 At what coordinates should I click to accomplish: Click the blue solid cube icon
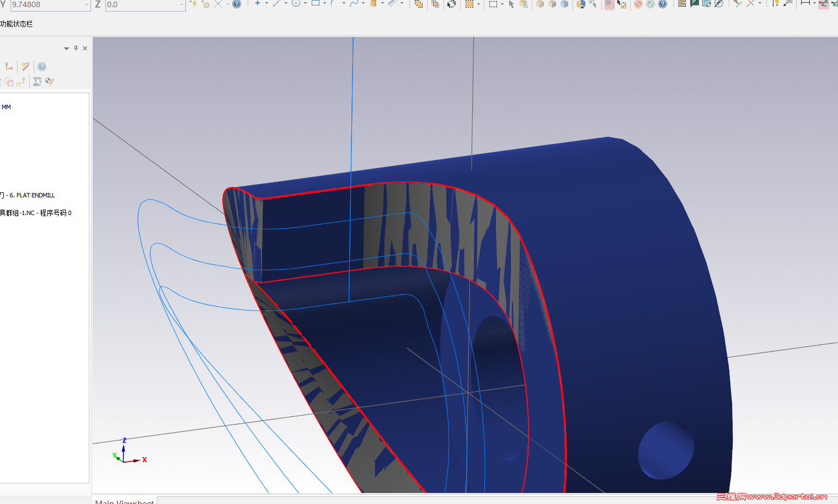tap(564, 4)
